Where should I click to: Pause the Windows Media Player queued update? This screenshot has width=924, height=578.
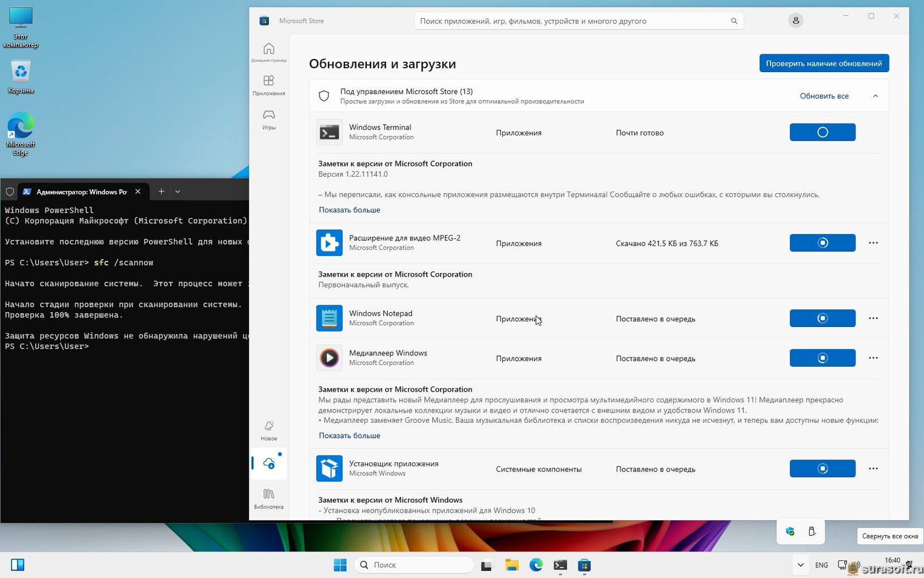pos(822,358)
